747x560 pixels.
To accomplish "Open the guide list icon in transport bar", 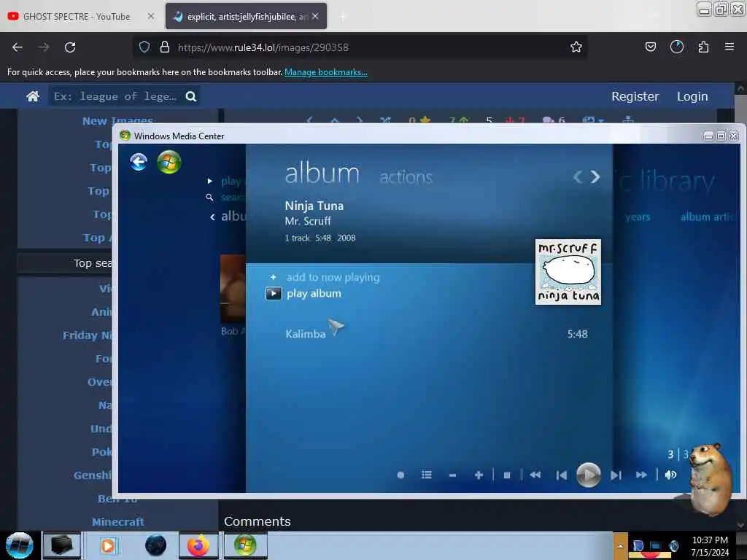I will pos(426,475).
